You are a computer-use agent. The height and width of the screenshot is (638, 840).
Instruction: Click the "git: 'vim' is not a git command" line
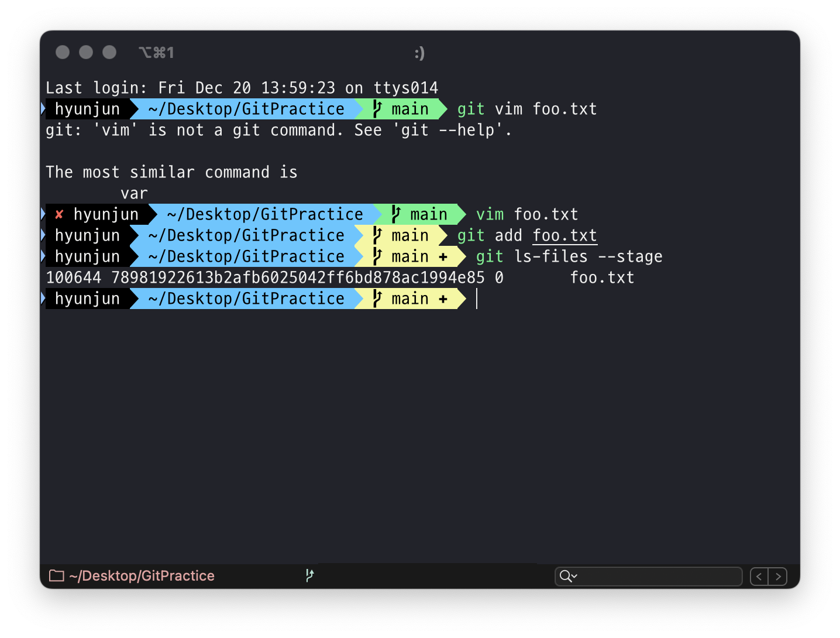[278, 130]
